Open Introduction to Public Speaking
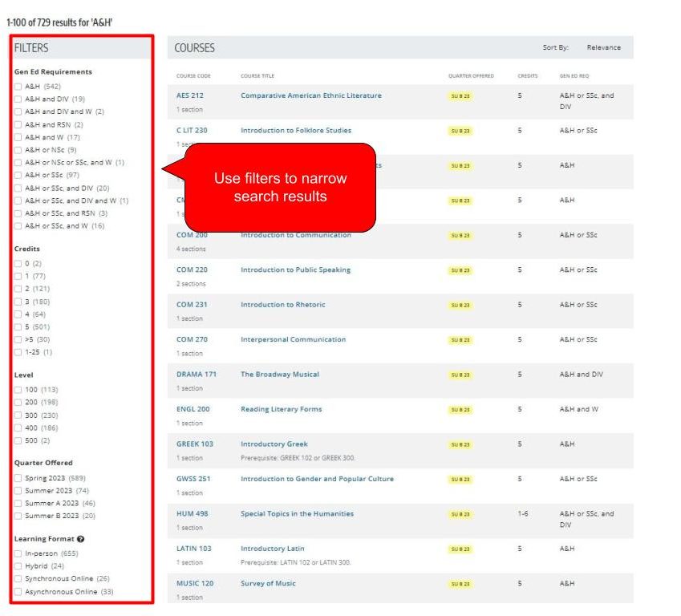The height and width of the screenshot is (616, 681). pyautogui.click(x=295, y=269)
